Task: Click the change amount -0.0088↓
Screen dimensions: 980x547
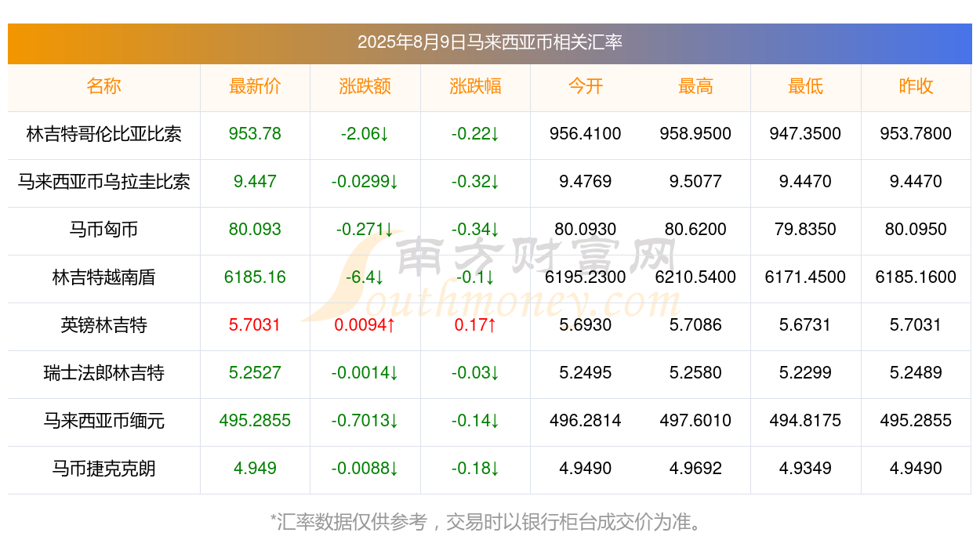Action: (x=365, y=469)
